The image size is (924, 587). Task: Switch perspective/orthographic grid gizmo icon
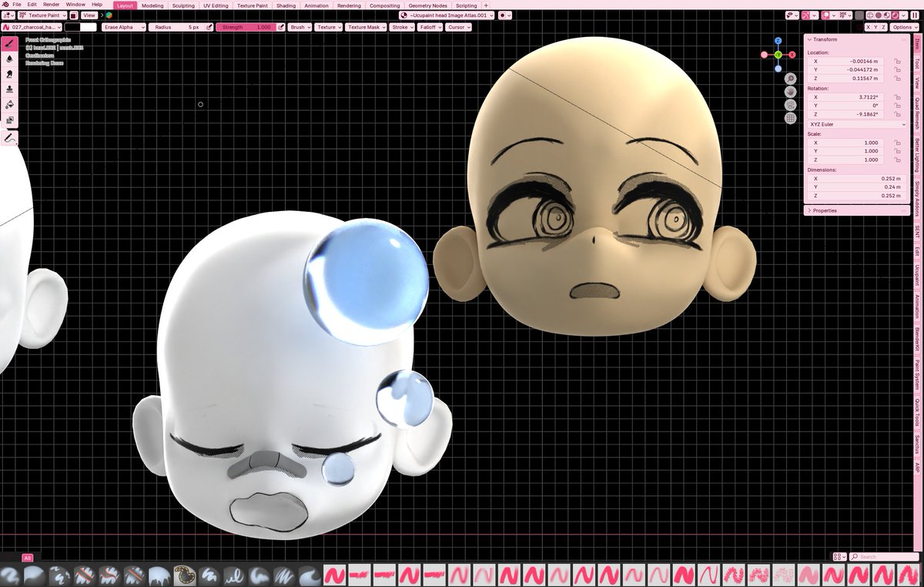click(790, 119)
